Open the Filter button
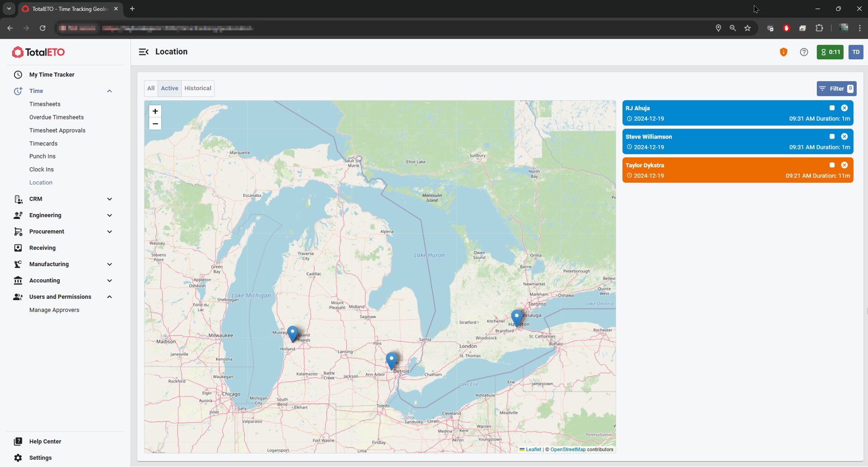 point(836,89)
